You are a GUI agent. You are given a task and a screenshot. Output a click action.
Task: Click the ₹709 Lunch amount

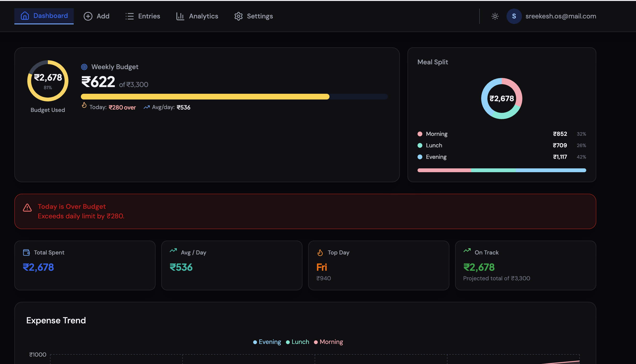pos(560,145)
